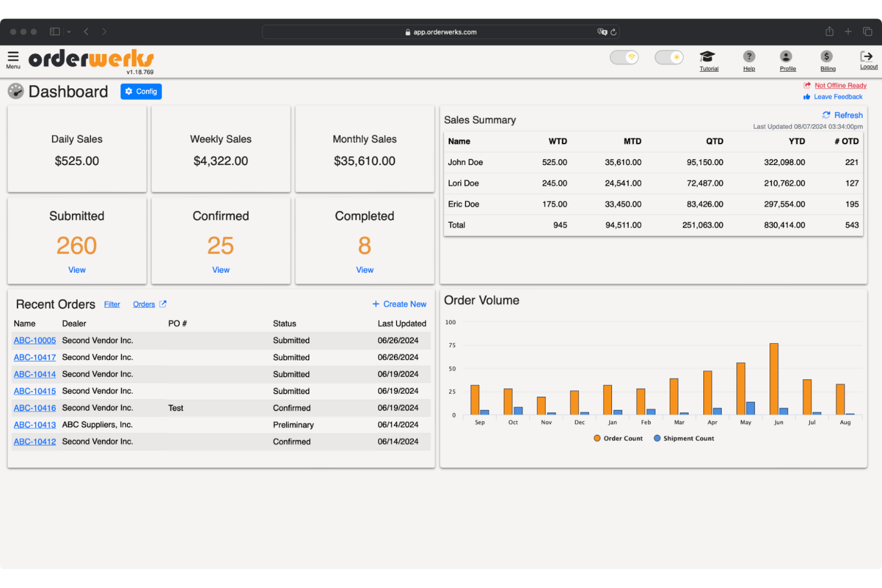Click the address bar app.orderwerks.com
Viewport: 882px width, 588px height.
coord(441,32)
